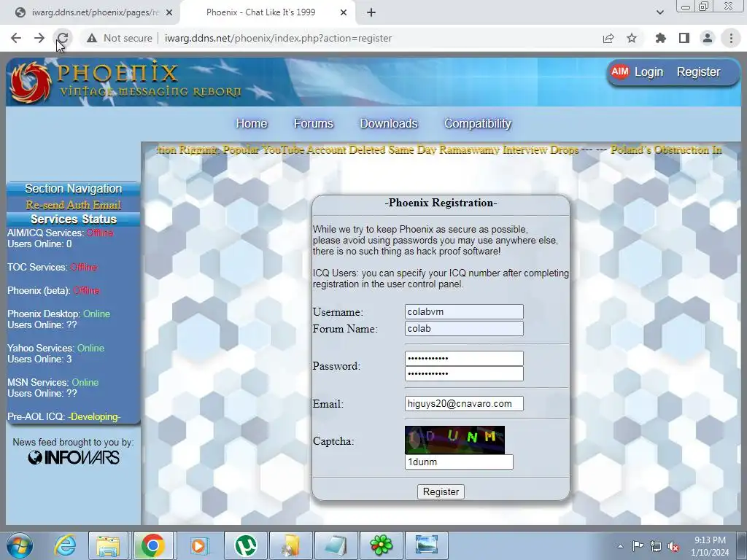Expand the tab search chevron
This screenshot has width=747, height=560.
pos(659,12)
